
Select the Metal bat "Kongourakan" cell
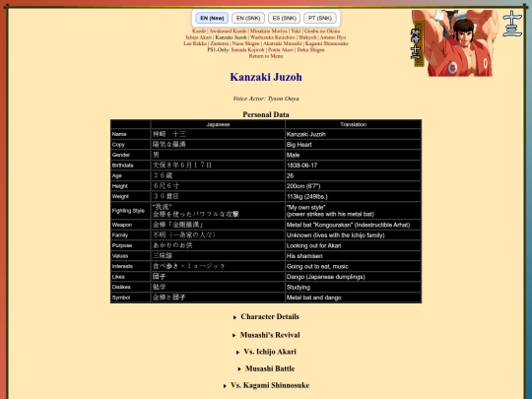tap(353, 225)
